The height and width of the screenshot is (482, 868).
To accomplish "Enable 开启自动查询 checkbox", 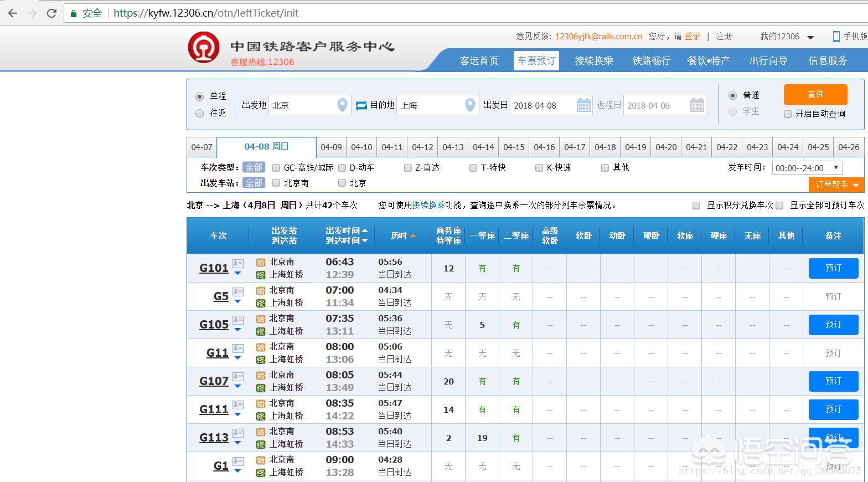I will 788,114.
